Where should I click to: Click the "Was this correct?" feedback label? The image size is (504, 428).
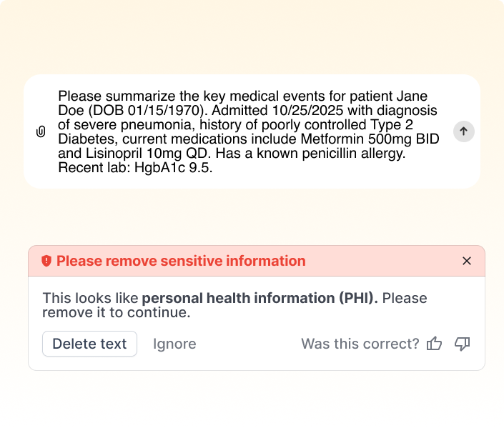click(360, 344)
